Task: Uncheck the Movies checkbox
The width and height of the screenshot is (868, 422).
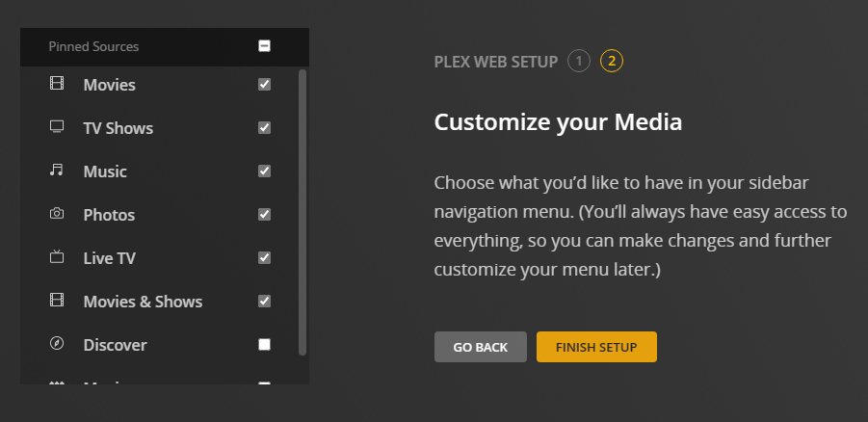Action: click(265, 85)
